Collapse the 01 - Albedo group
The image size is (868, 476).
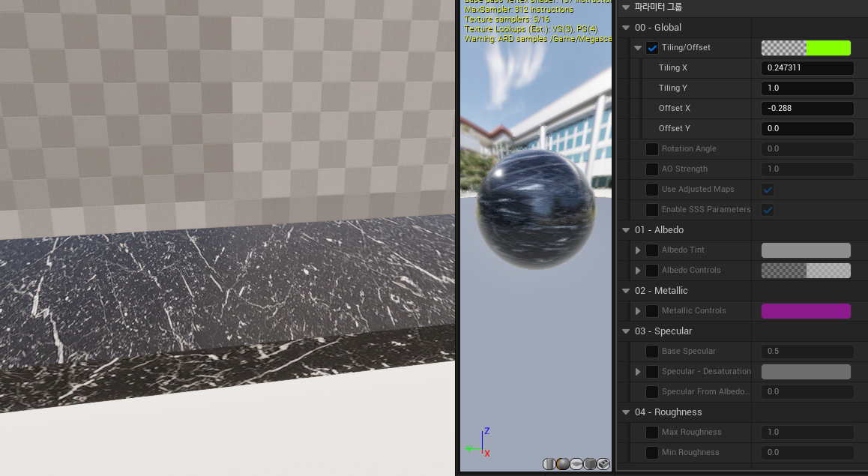626,229
